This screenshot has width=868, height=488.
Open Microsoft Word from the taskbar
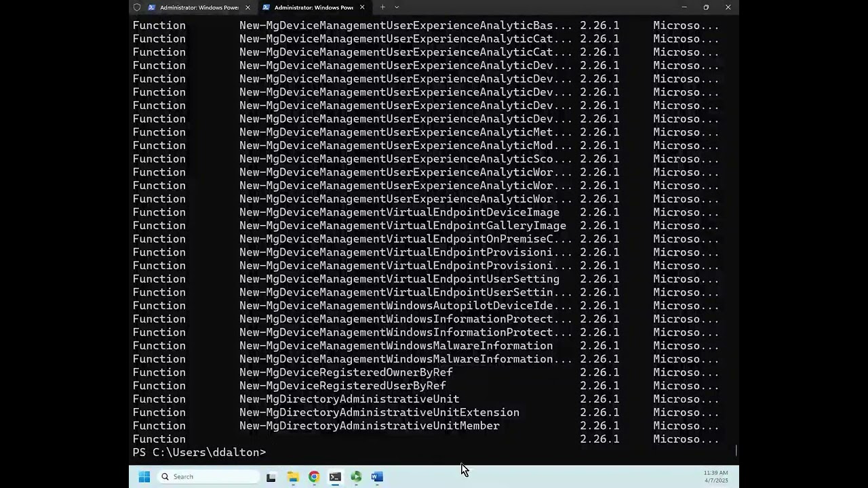click(x=377, y=477)
